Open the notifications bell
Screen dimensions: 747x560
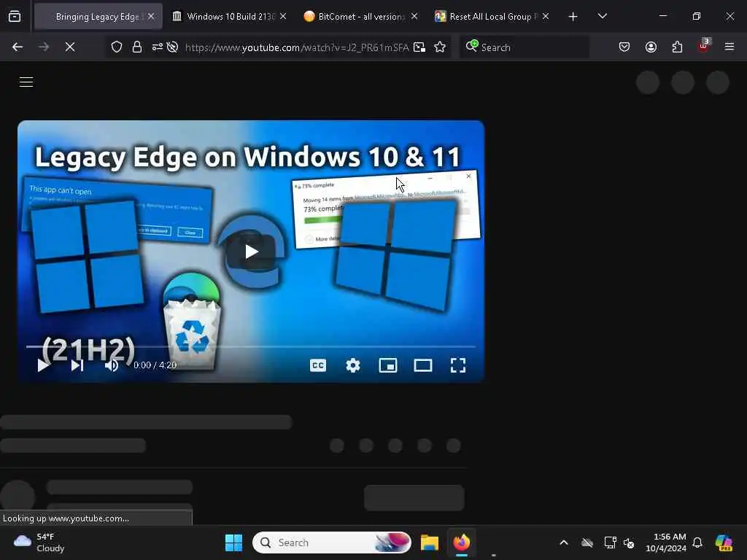tap(697, 542)
